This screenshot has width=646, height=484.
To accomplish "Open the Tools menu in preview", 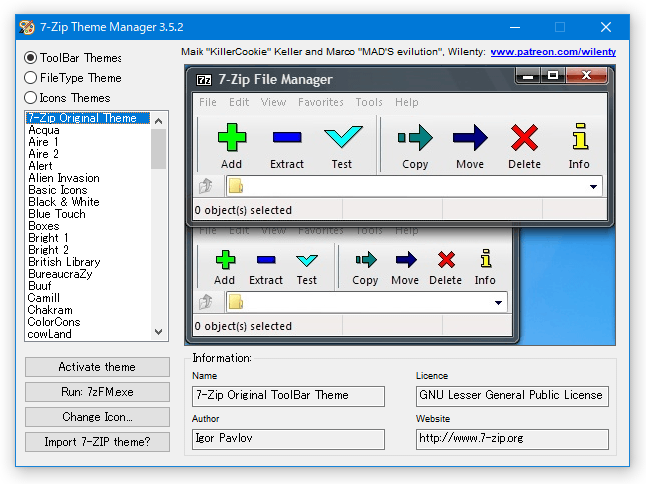I will pos(369,102).
